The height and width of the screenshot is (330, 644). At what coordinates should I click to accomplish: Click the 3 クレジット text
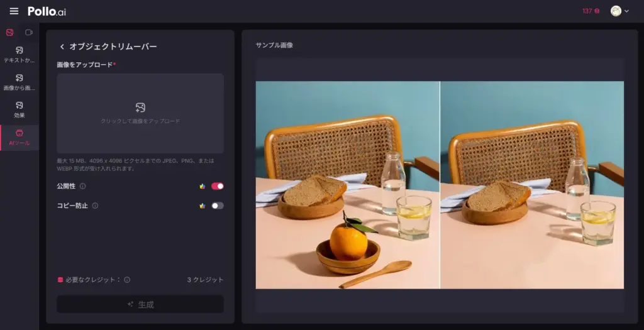(206, 280)
